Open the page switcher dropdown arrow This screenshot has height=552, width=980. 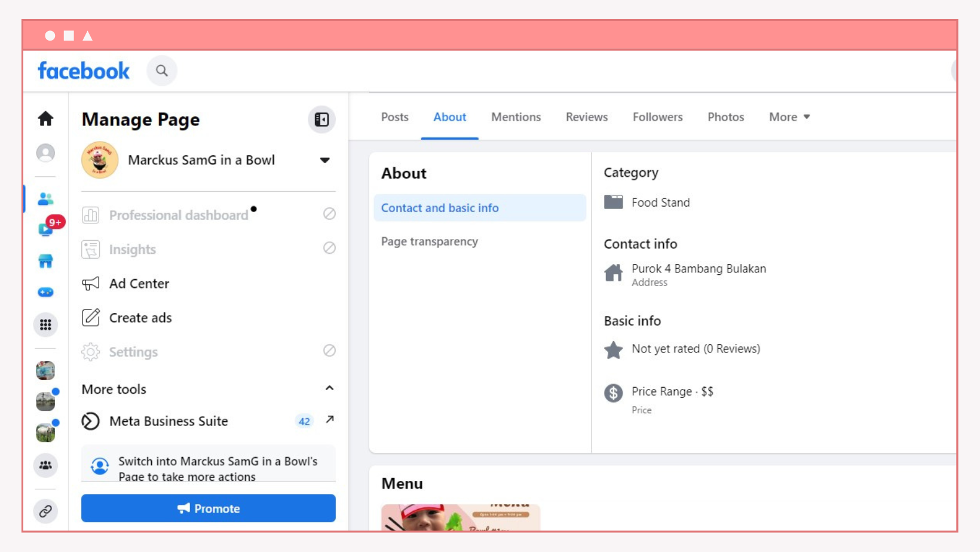tap(324, 160)
